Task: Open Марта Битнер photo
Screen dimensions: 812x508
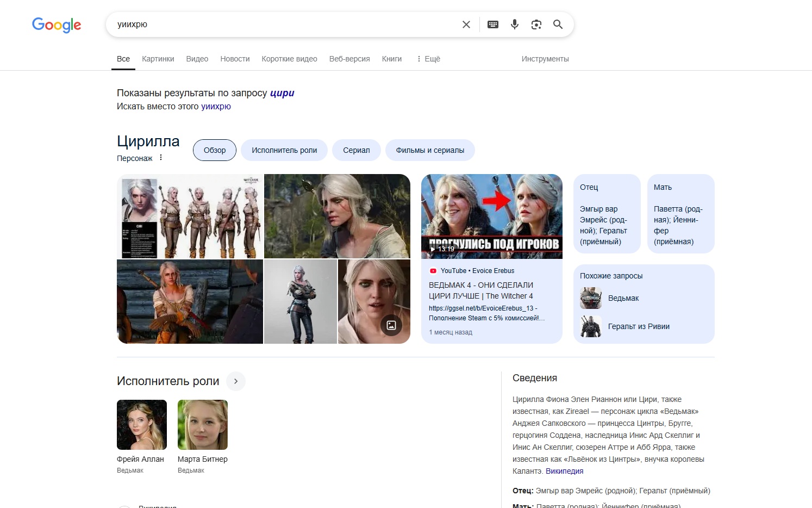Action: (x=203, y=425)
